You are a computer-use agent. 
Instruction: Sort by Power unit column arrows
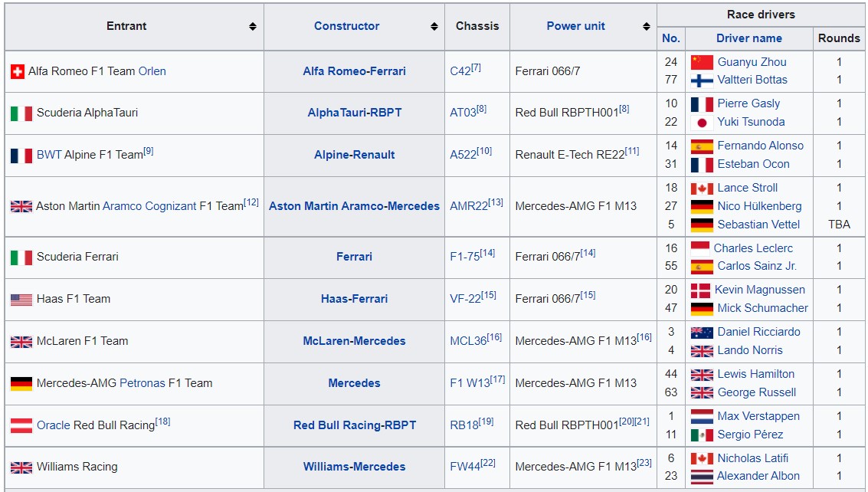[x=646, y=27]
